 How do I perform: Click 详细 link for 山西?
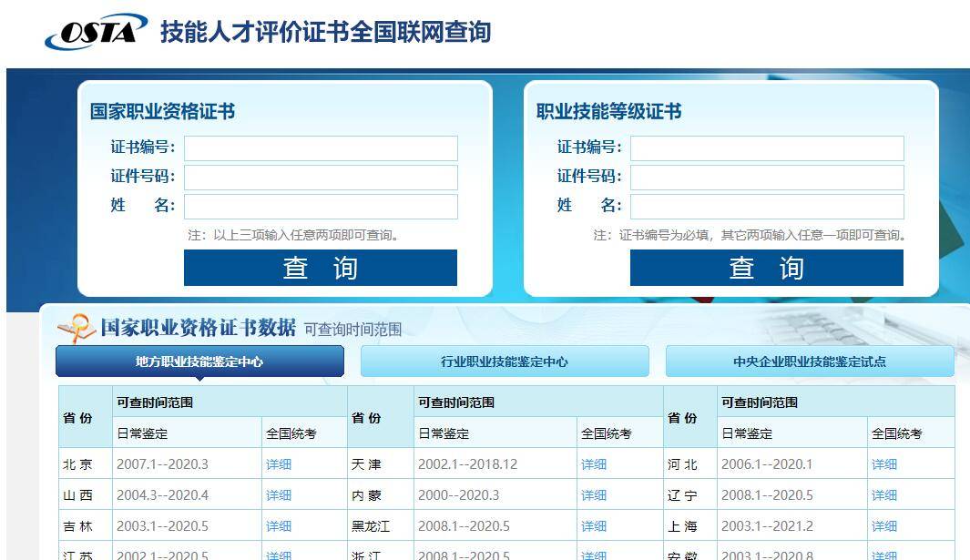click(x=279, y=495)
